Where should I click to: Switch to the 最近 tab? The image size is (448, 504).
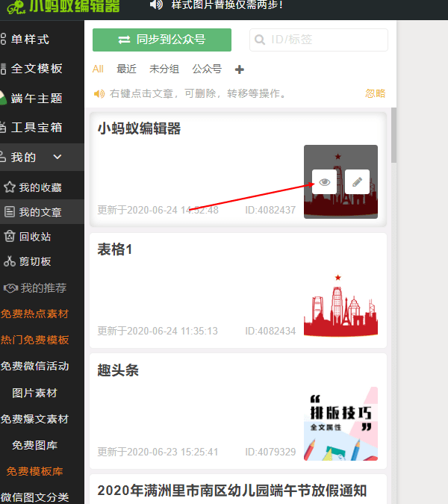tap(126, 69)
